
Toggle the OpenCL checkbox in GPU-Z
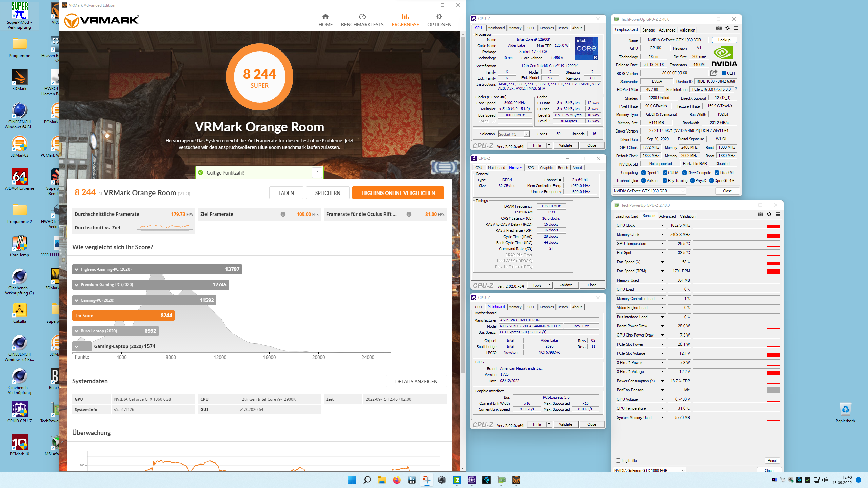point(643,173)
